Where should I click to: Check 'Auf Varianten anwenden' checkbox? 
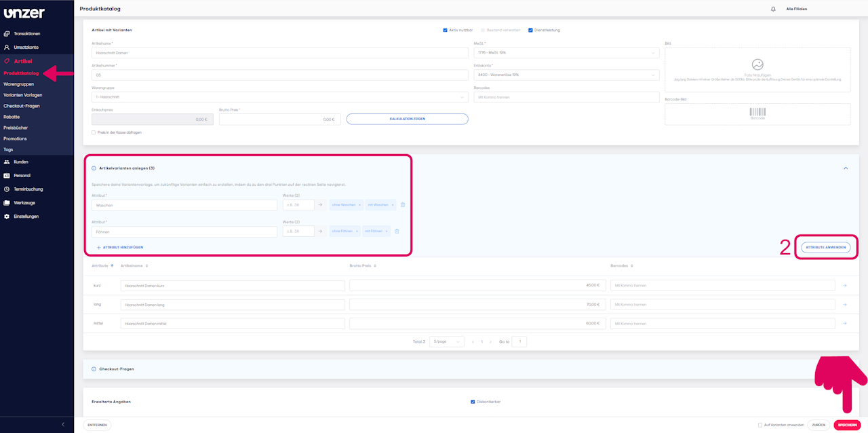coord(760,425)
